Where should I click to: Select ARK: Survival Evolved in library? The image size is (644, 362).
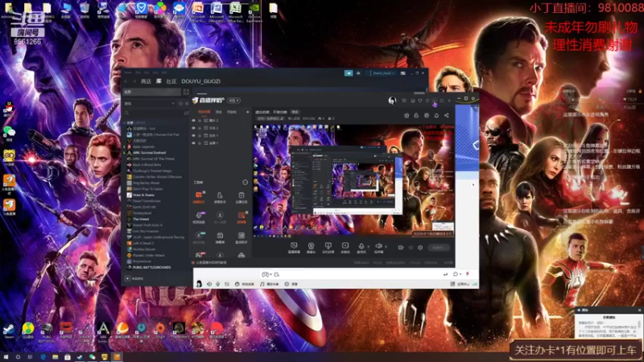[149, 153]
